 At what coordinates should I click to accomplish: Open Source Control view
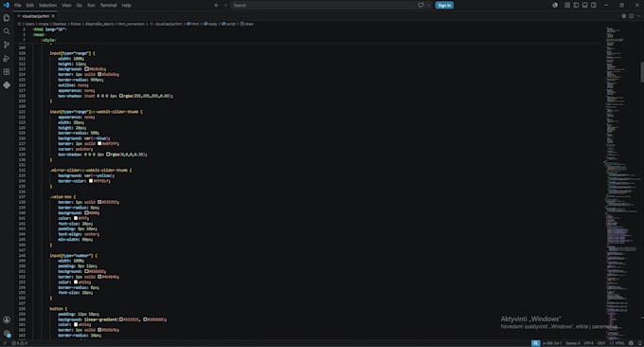pyautogui.click(x=7, y=45)
